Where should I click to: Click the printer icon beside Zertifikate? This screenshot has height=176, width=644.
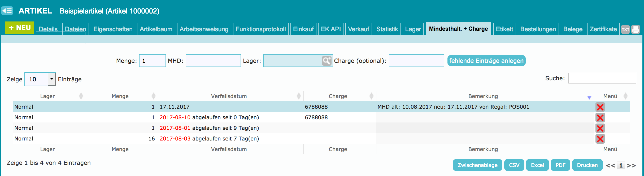click(x=636, y=29)
